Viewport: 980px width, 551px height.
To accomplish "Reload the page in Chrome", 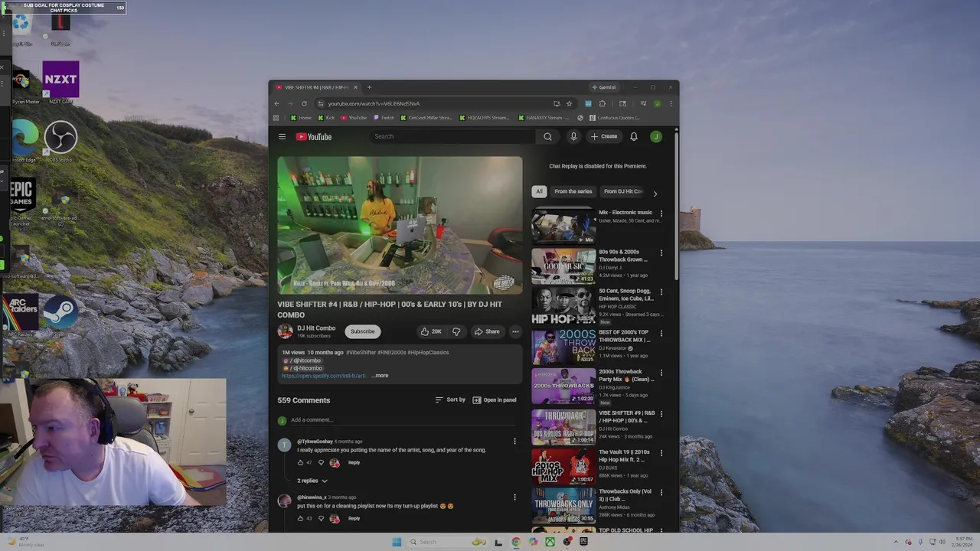I will pos(304,103).
